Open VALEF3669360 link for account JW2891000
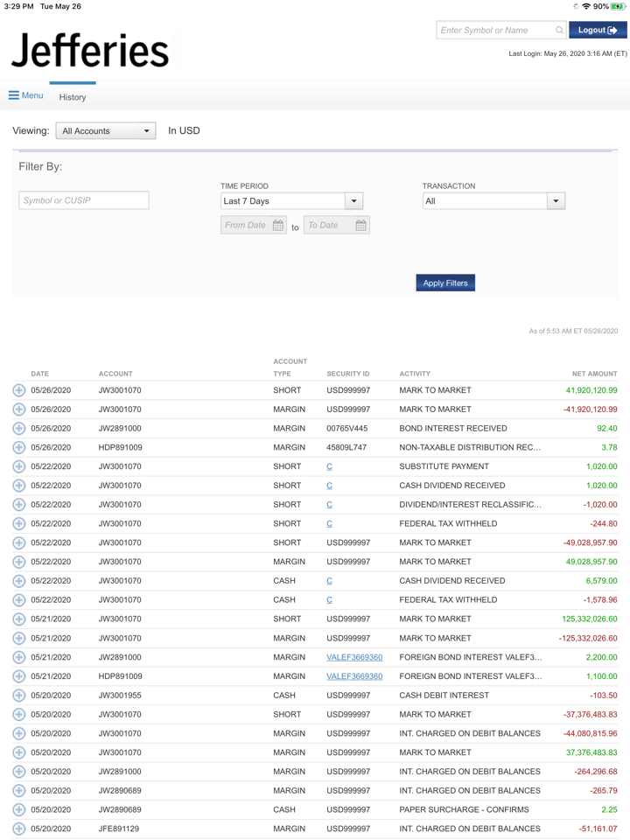 (354, 657)
